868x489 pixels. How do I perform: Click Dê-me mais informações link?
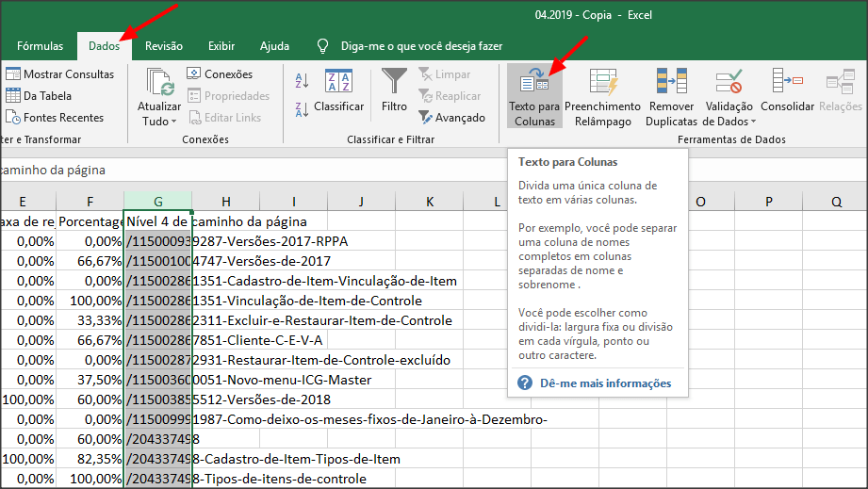(606, 383)
